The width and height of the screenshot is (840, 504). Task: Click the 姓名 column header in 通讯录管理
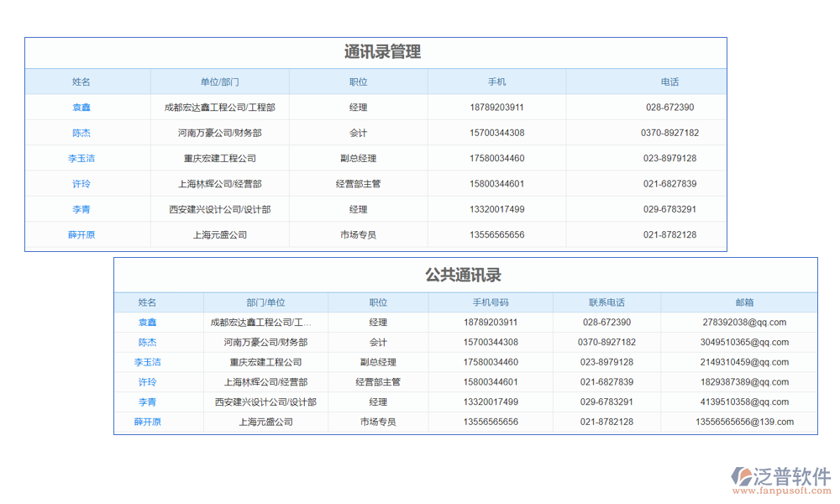[81, 81]
